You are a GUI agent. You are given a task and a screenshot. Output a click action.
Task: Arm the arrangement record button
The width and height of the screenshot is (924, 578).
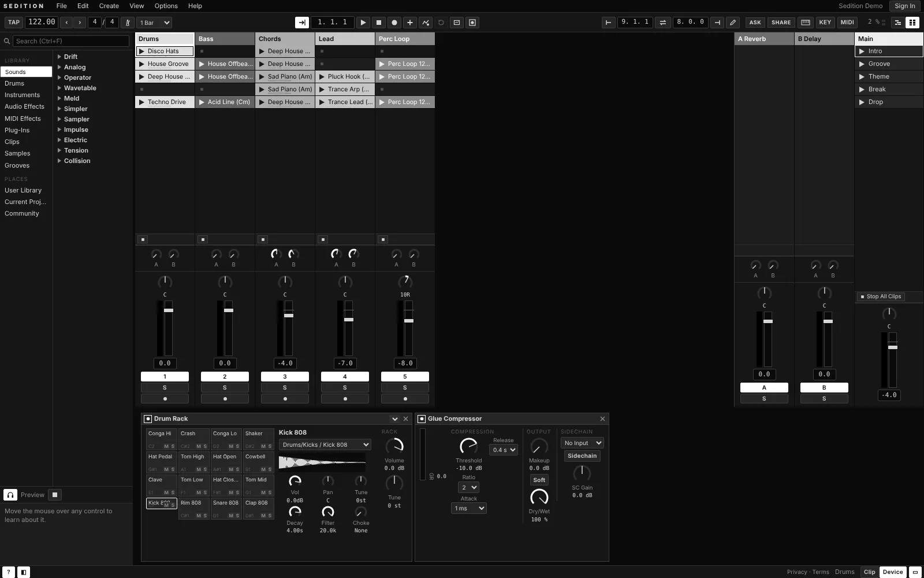tap(394, 23)
